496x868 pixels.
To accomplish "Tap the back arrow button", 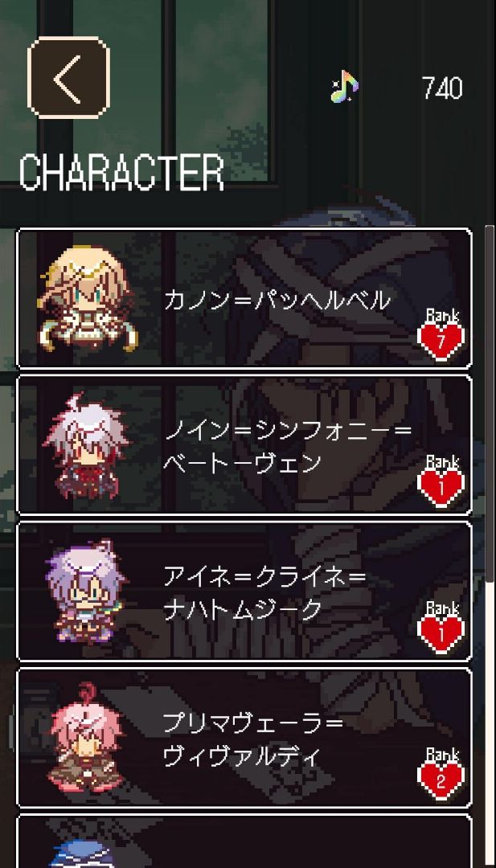I will [x=68, y=77].
